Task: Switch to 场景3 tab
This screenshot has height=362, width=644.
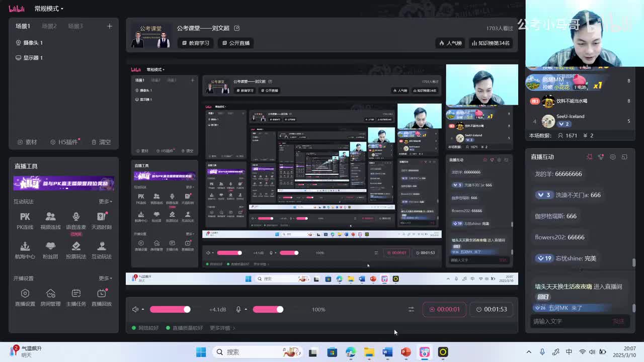Action: (75, 26)
